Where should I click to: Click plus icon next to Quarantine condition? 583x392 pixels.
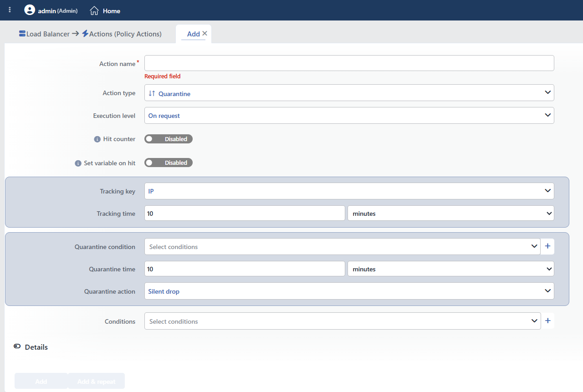click(x=547, y=246)
